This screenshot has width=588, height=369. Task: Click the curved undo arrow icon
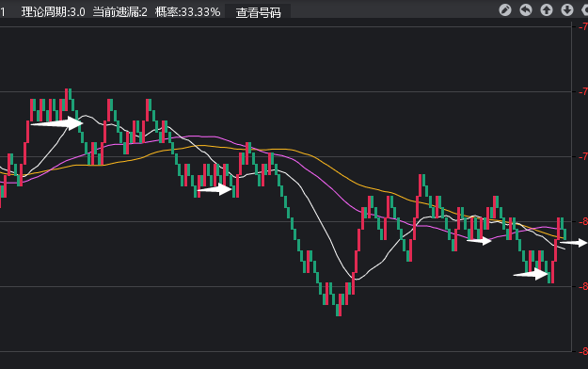[x=526, y=9]
